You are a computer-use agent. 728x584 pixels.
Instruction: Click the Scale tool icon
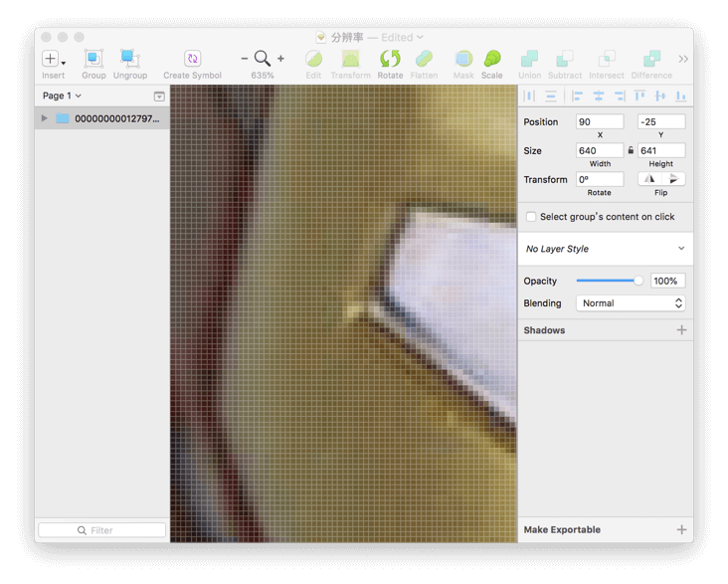[x=491, y=59]
